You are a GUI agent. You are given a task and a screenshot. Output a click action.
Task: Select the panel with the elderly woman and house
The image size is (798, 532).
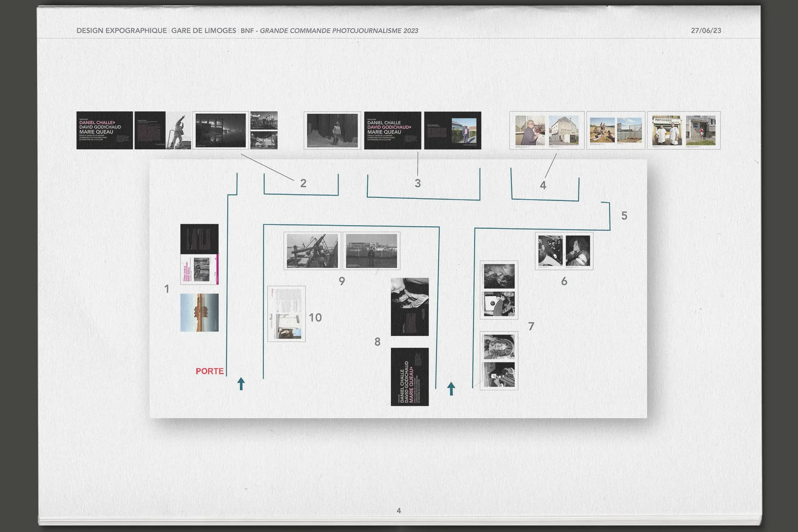pyautogui.click(x=547, y=130)
